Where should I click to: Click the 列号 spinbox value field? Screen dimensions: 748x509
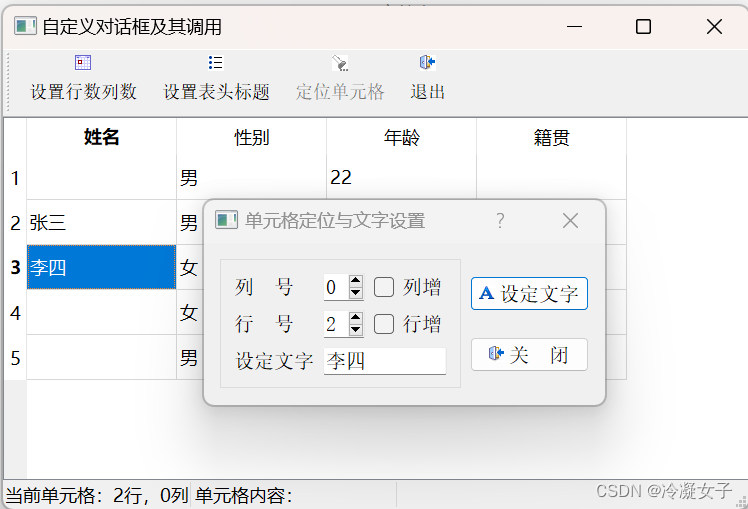[x=336, y=287]
